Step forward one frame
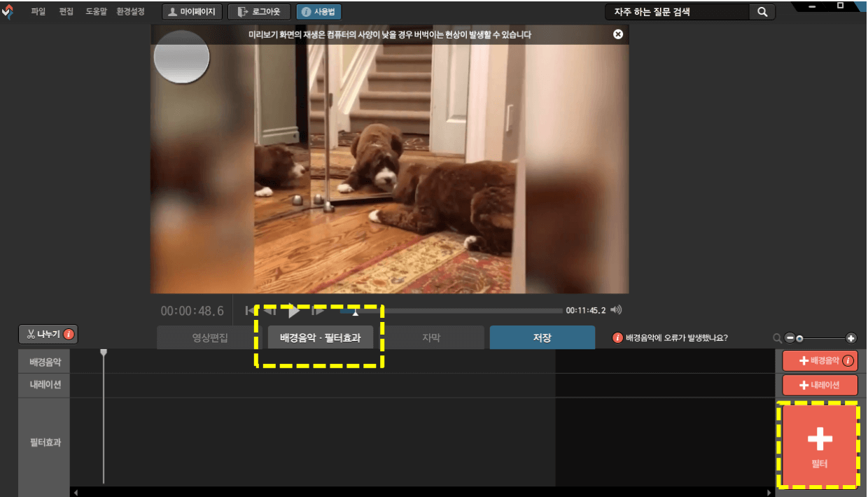This screenshot has height=497, width=868. tap(318, 310)
